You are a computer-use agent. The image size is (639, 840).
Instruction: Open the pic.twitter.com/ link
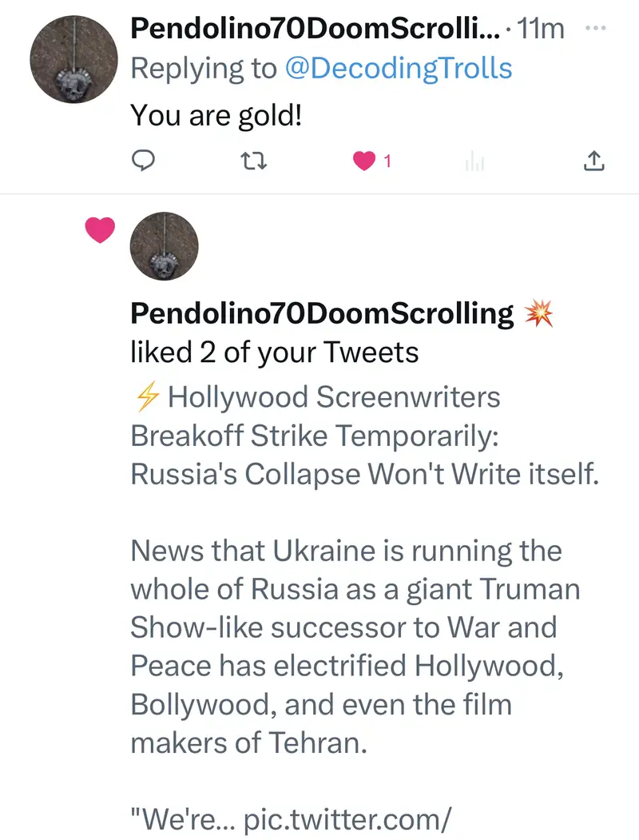click(347, 819)
